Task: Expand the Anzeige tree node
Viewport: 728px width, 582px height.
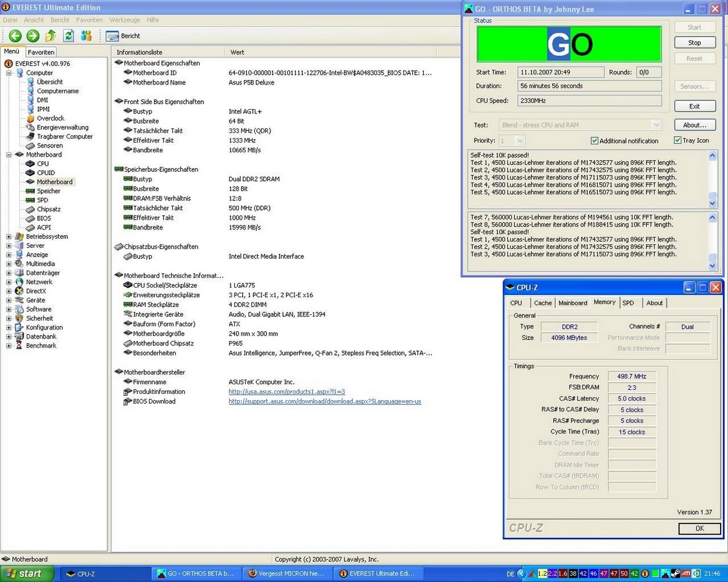Action: pos(9,255)
